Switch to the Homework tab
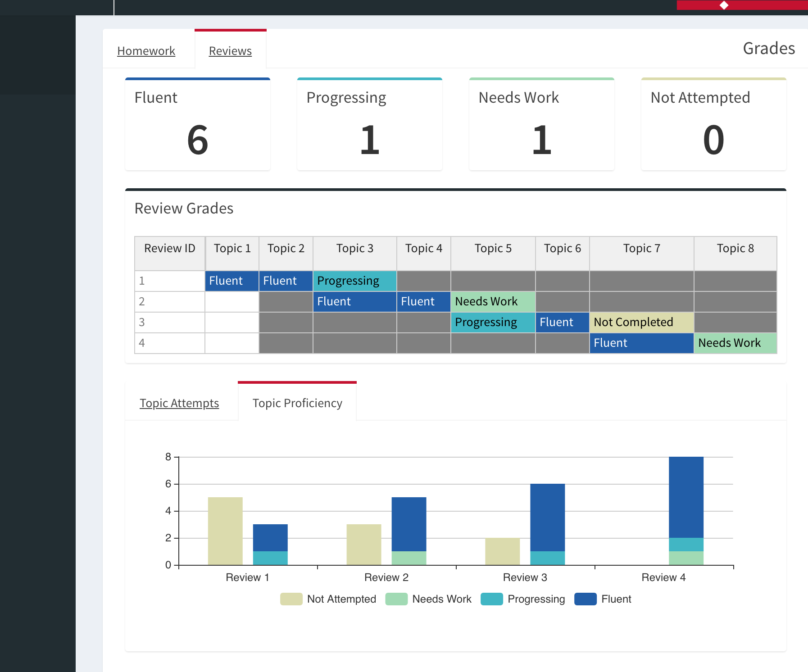808x672 pixels. [x=146, y=51]
